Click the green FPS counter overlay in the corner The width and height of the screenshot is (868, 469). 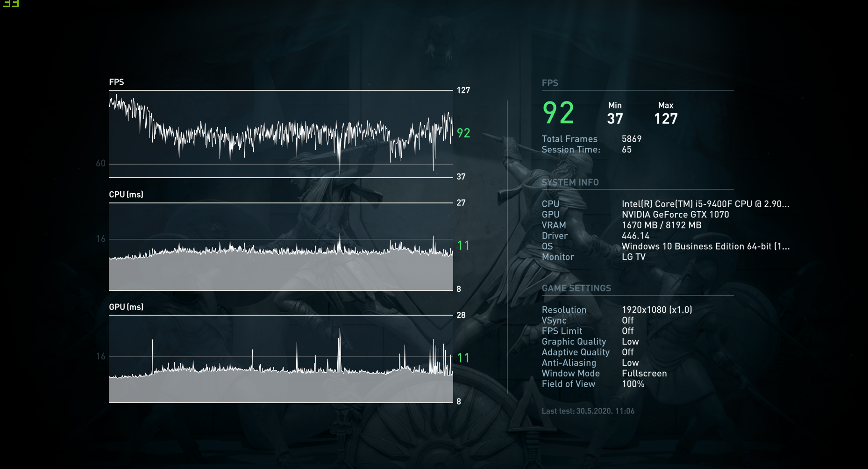pos(11,3)
